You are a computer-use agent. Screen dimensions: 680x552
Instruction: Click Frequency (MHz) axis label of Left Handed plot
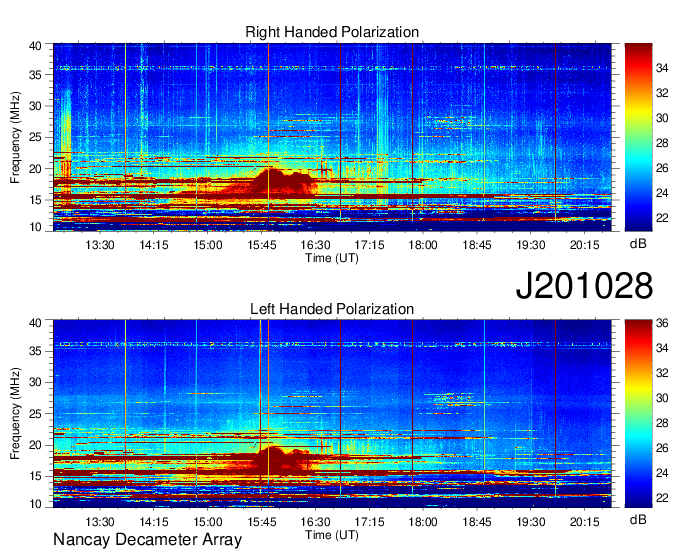tap(15, 414)
